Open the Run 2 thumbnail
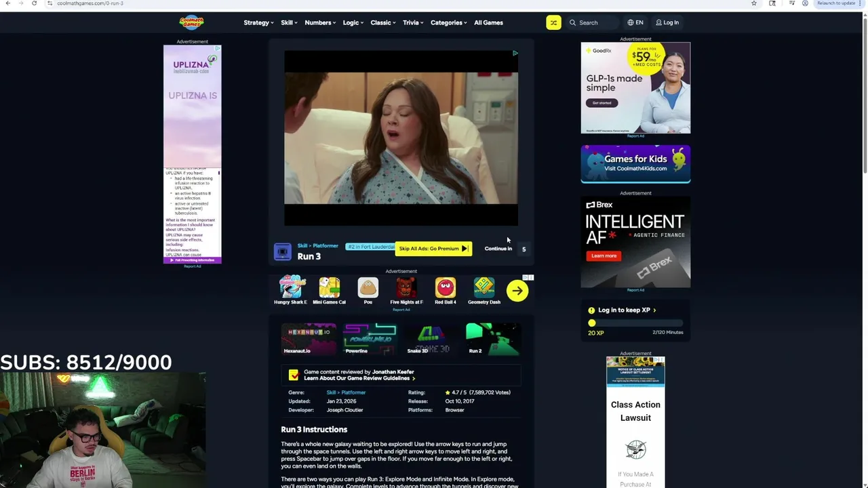This screenshot has height=488, width=868. 492,340
